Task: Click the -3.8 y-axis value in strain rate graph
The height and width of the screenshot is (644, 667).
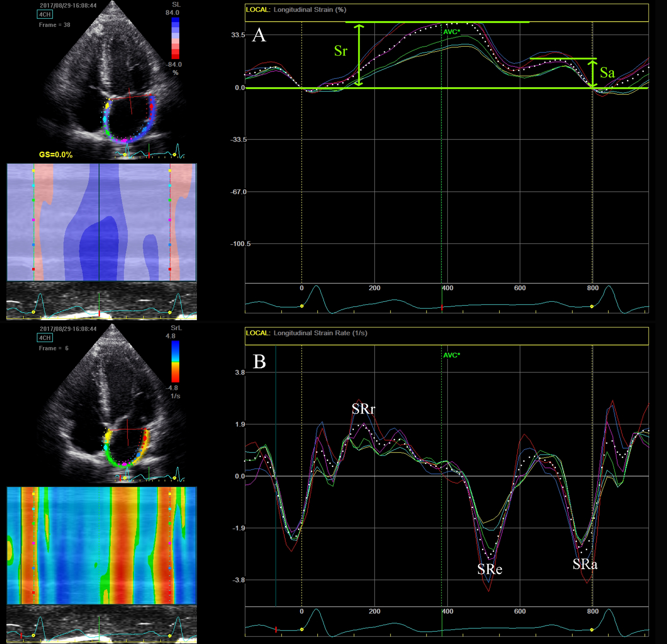Action: click(x=239, y=580)
